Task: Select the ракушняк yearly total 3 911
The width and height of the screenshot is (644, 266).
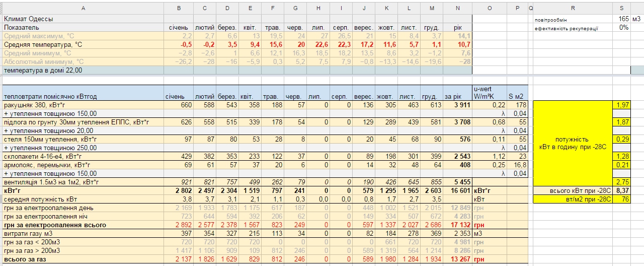Action: [458, 105]
